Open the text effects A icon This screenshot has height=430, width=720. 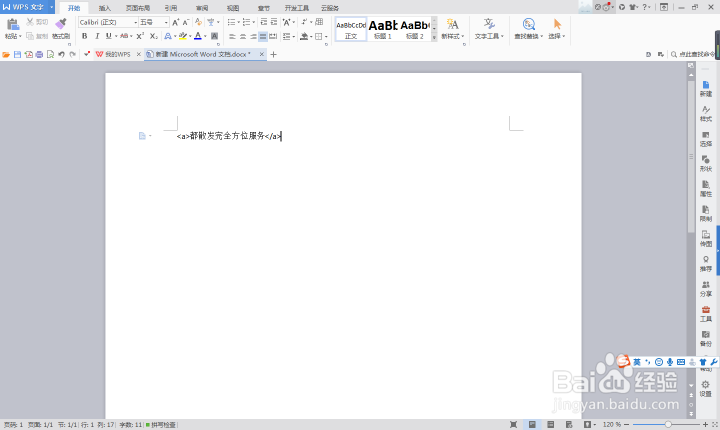pos(168,36)
